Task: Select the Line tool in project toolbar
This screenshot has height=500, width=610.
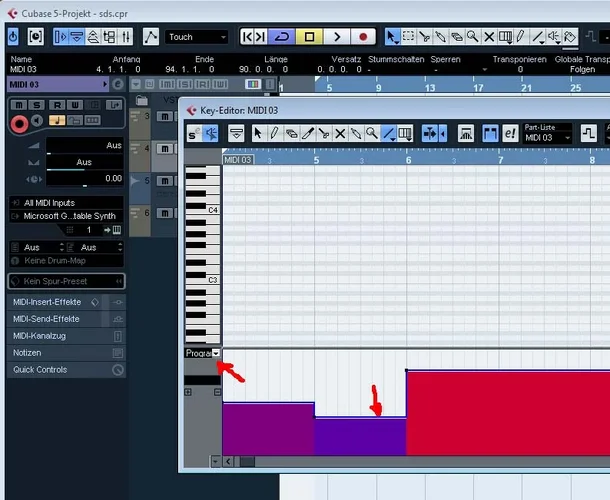Action: click(538, 37)
